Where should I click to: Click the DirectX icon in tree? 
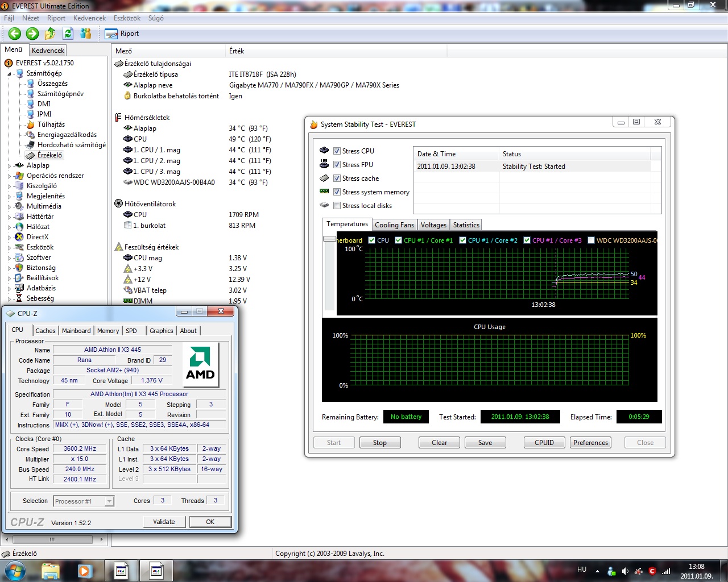point(19,237)
